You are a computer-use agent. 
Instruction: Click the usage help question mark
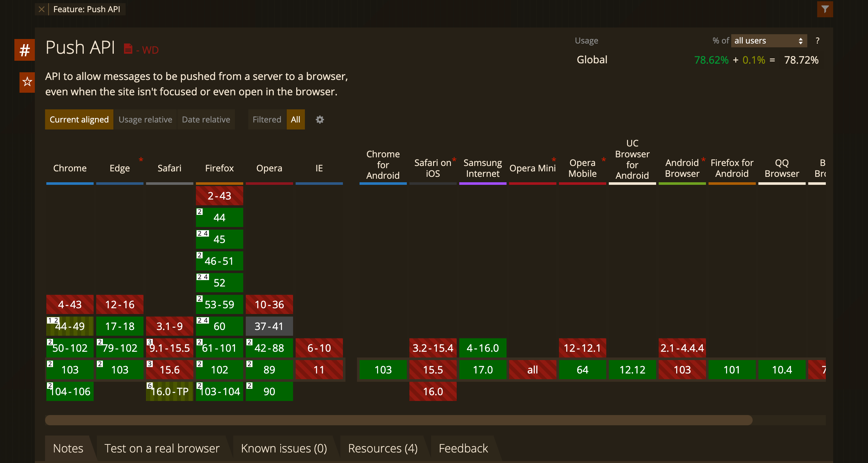[x=817, y=41]
